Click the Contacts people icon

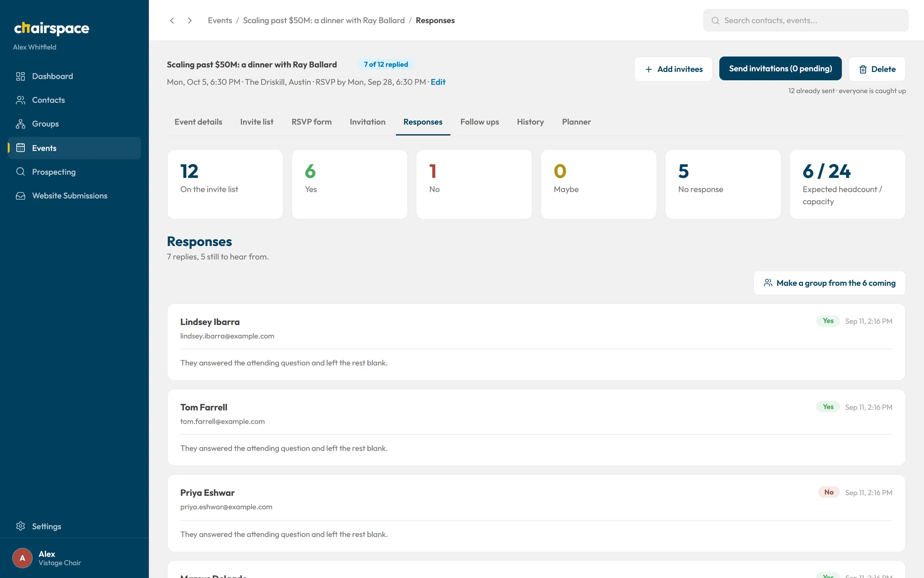coord(20,100)
